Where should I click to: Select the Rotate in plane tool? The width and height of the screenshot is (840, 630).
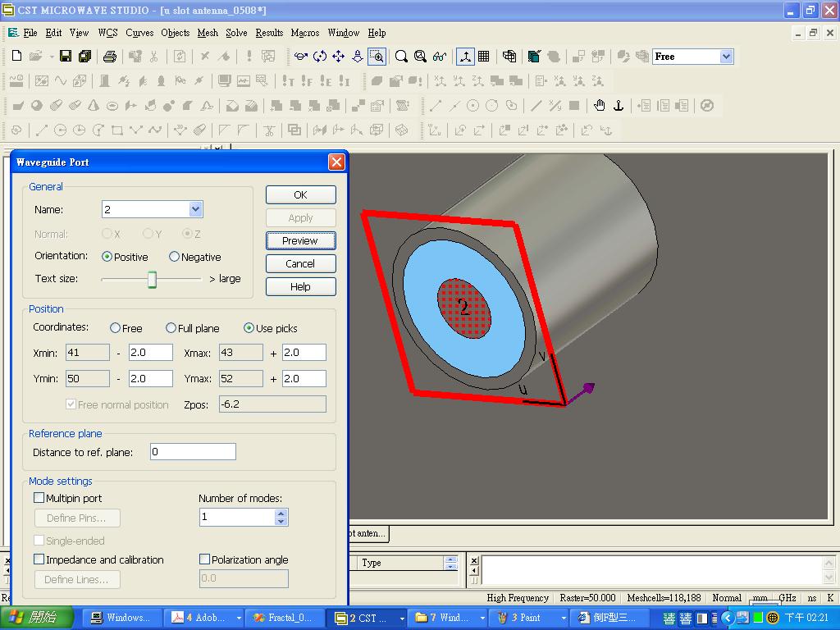click(x=320, y=57)
